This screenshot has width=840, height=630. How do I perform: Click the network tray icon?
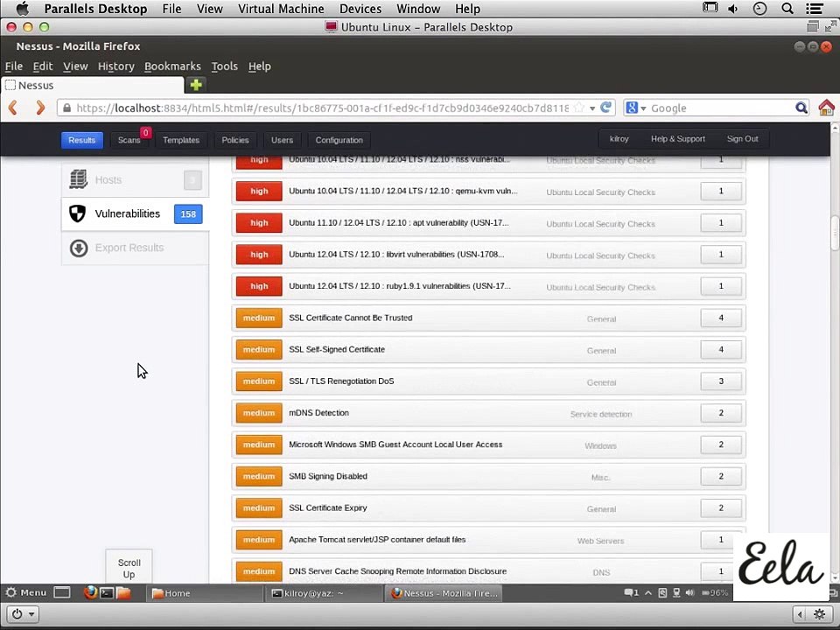click(676, 592)
